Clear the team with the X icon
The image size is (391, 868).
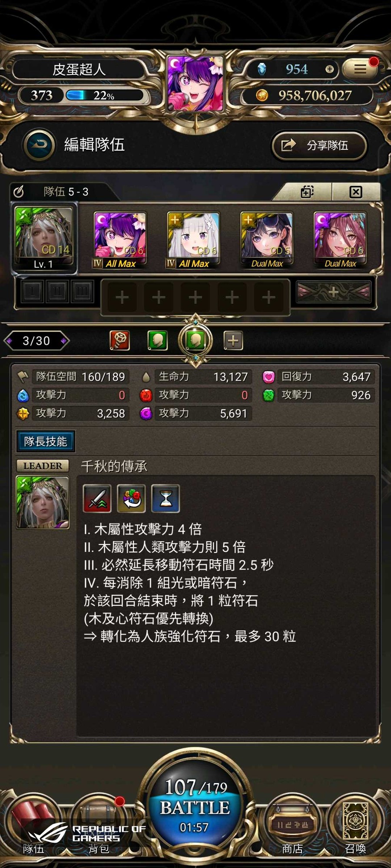(356, 192)
